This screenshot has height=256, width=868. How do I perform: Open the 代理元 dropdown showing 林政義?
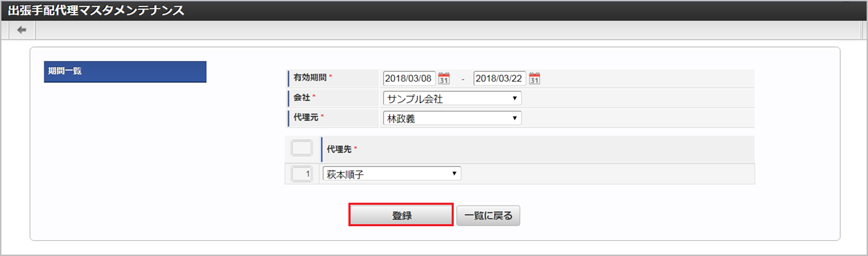[452, 118]
